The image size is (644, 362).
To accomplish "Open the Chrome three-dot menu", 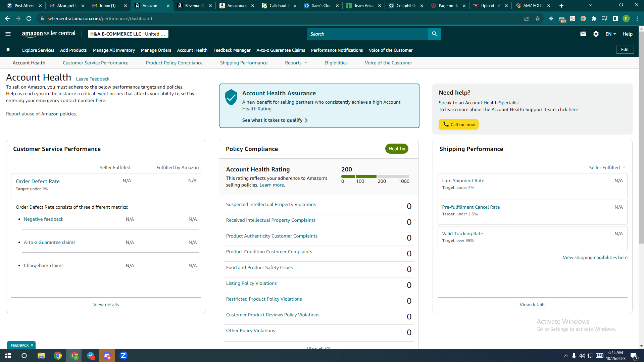I will (x=637, y=18).
